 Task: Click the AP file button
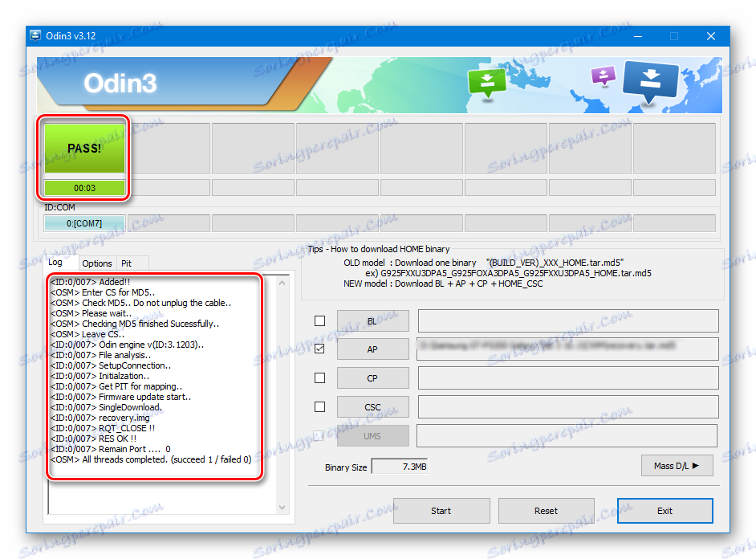pos(372,349)
